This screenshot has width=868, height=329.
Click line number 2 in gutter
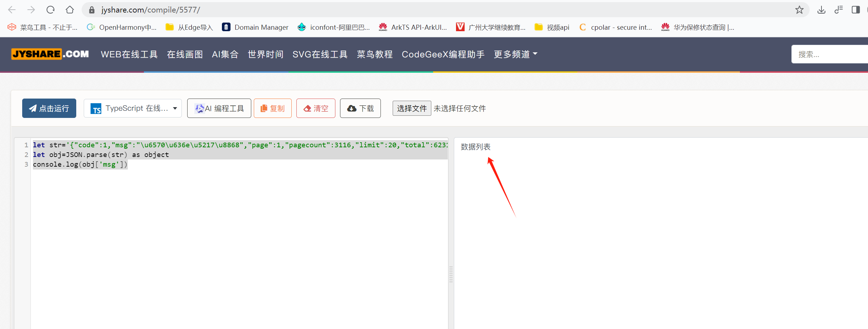26,154
